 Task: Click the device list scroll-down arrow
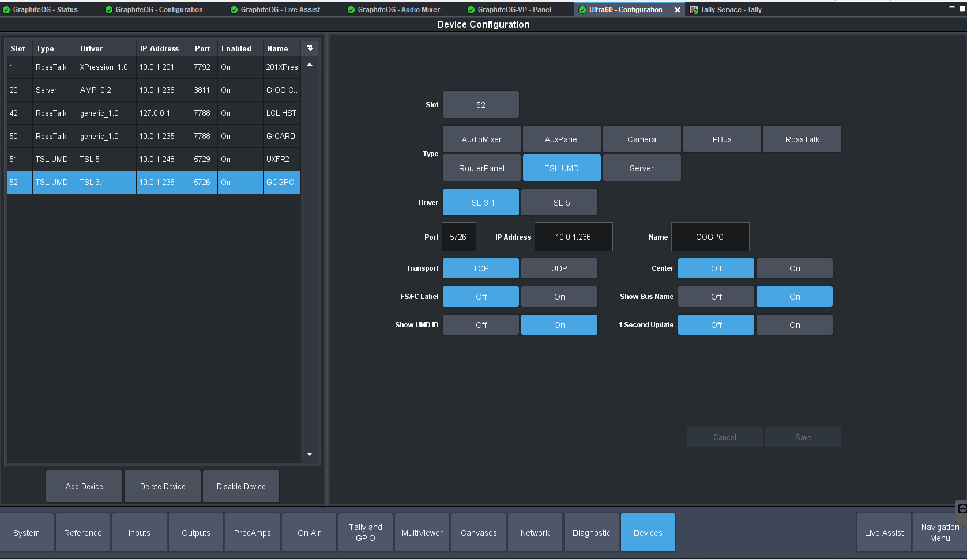click(310, 455)
